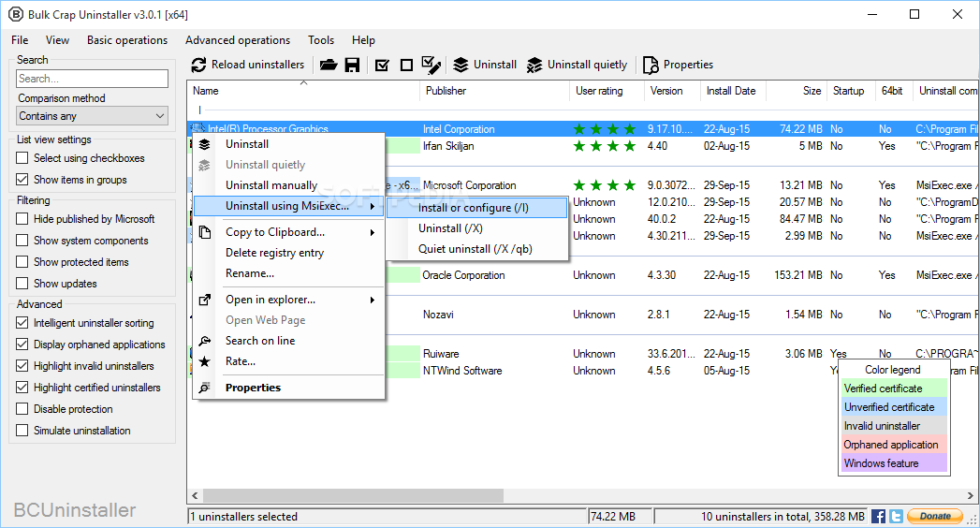Viewport: 980px width, 528px height.
Task: Enable Disable protection checkbox
Action: (x=22, y=409)
